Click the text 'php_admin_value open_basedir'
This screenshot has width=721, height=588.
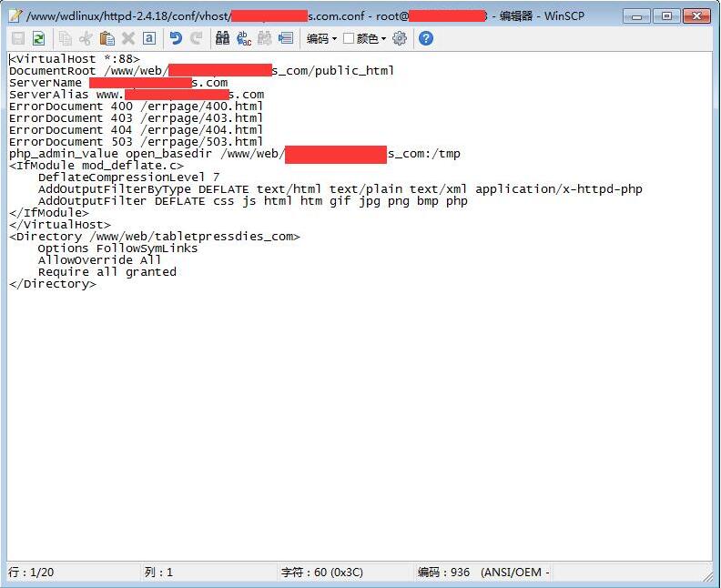click(x=110, y=154)
